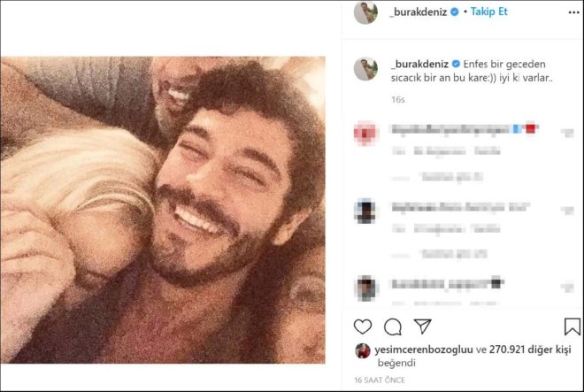This screenshot has height=392, width=584.
Task: Open the _burakdeniz username in the caption
Action: (x=419, y=64)
